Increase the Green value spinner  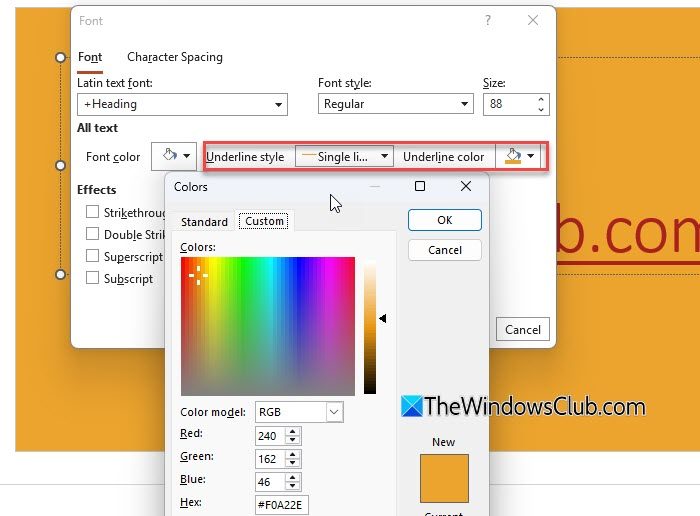pyautogui.click(x=292, y=454)
